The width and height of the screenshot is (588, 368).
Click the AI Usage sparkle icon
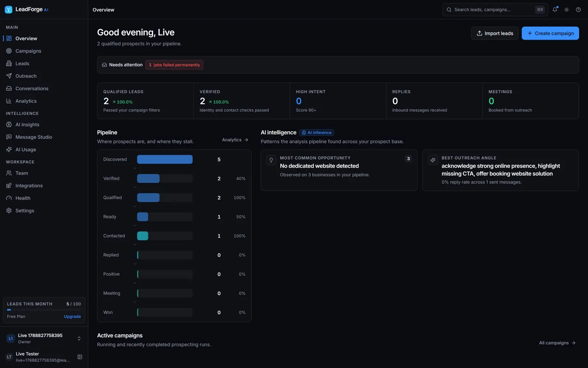[9, 149]
